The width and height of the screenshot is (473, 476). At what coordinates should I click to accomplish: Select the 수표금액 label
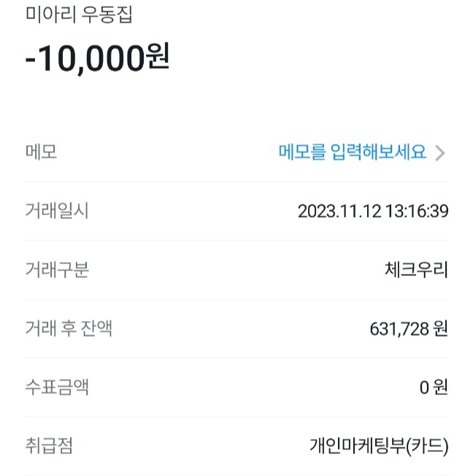coord(57,387)
